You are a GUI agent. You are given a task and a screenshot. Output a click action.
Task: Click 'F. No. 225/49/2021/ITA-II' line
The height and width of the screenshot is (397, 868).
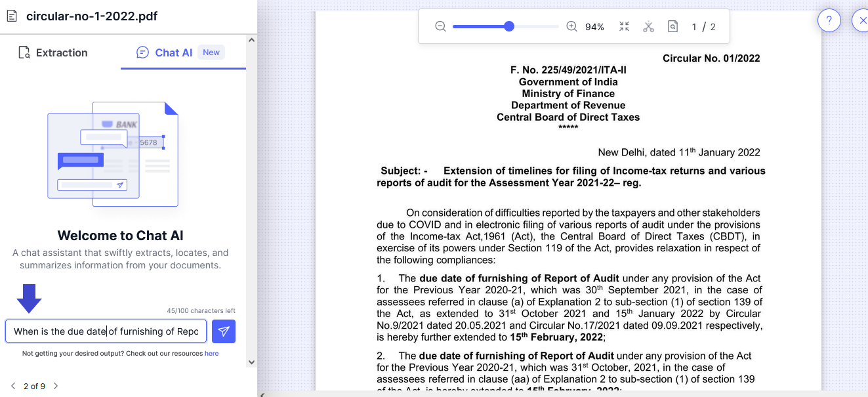[x=568, y=70]
